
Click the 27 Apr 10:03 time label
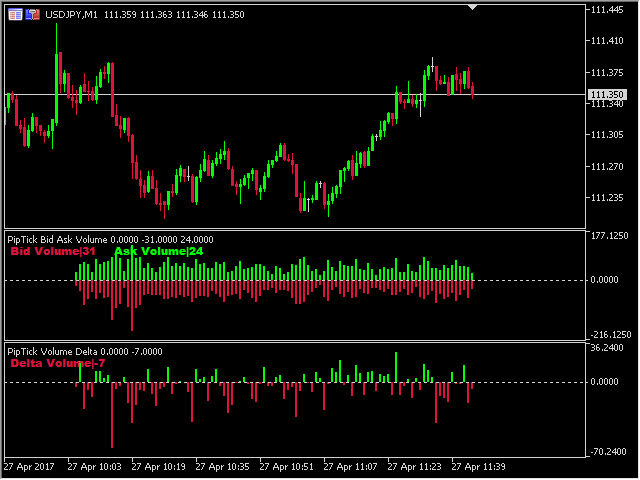coord(94,467)
